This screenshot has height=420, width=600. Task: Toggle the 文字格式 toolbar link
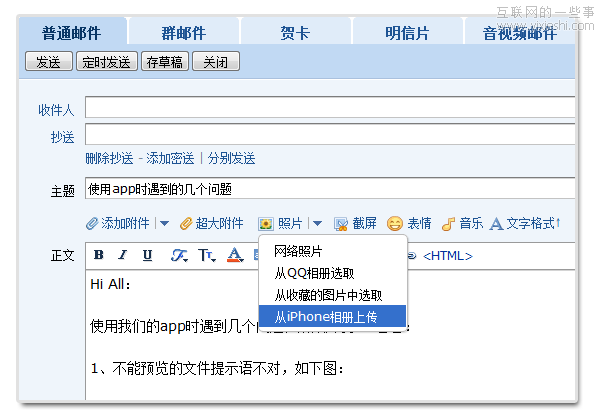point(533,223)
